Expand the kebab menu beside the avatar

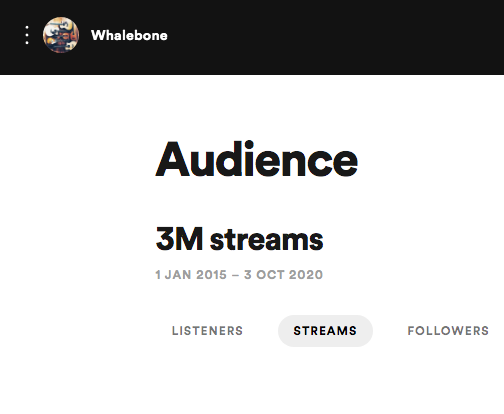pos(27,35)
